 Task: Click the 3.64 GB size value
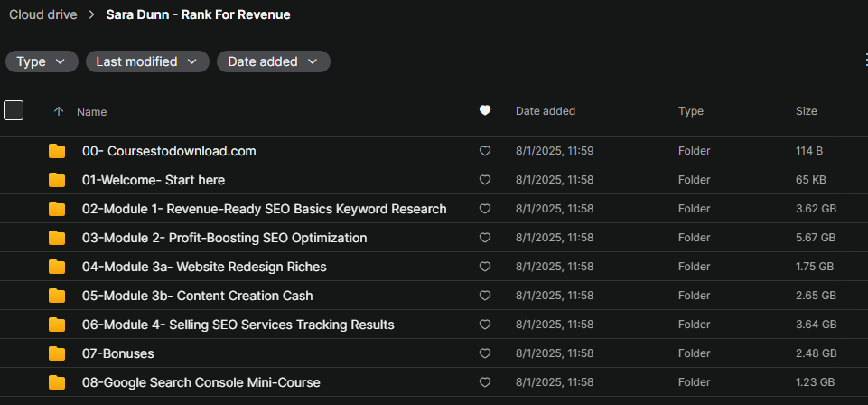click(816, 325)
